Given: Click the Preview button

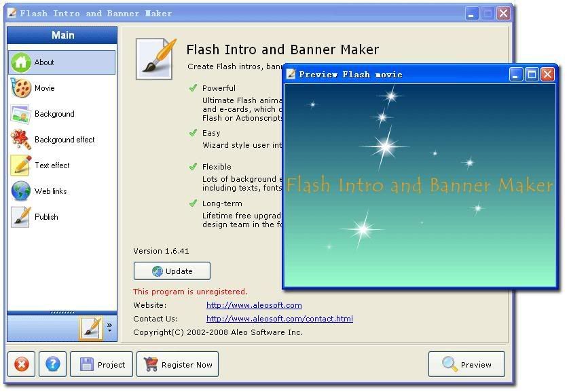Looking at the screenshot, I should tap(466, 364).
